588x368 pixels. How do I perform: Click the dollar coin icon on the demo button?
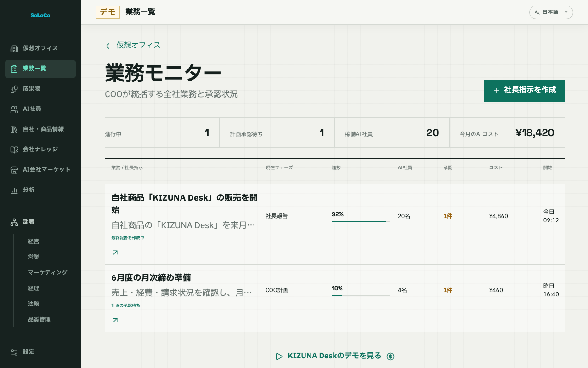pos(390,356)
